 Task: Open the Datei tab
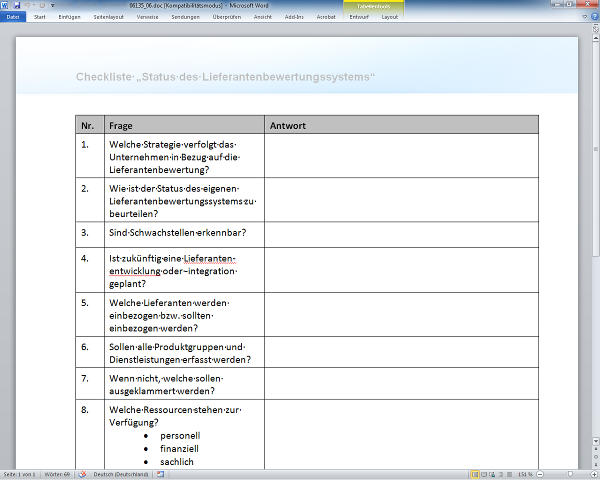[13, 17]
